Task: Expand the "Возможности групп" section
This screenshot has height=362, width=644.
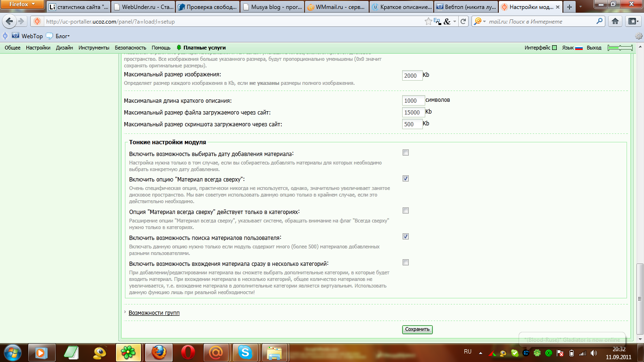Action: click(x=154, y=313)
